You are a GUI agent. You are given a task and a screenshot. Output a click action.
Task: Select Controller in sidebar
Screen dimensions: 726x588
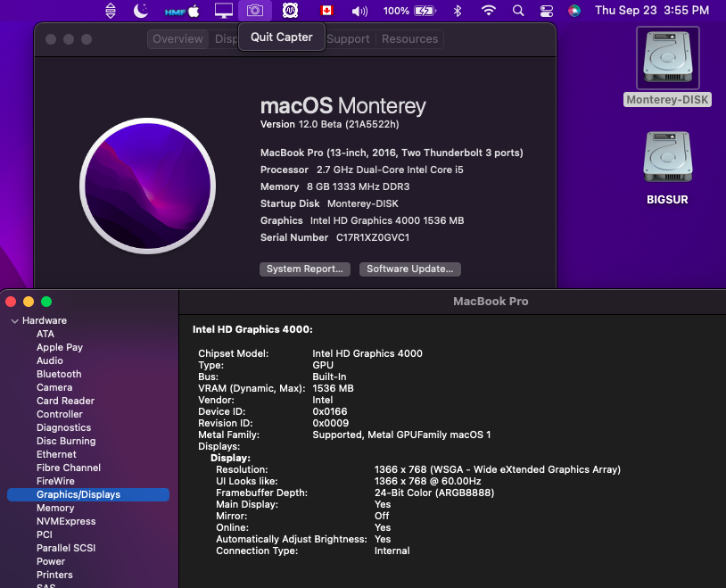coord(59,414)
